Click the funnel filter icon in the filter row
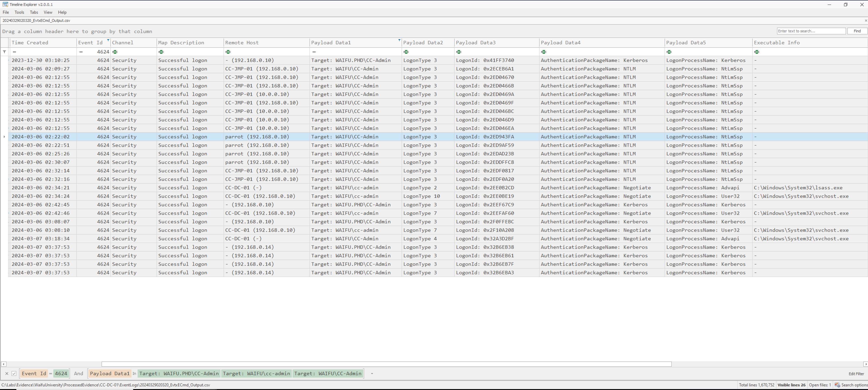Screen dimensions: 868x390 pos(4,52)
